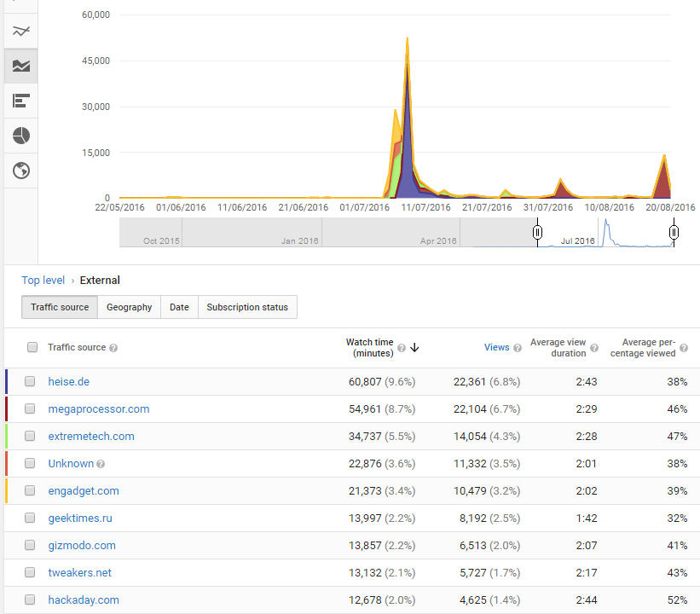Click the Oct 2015 segment in range timeline

[x=161, y=240]
